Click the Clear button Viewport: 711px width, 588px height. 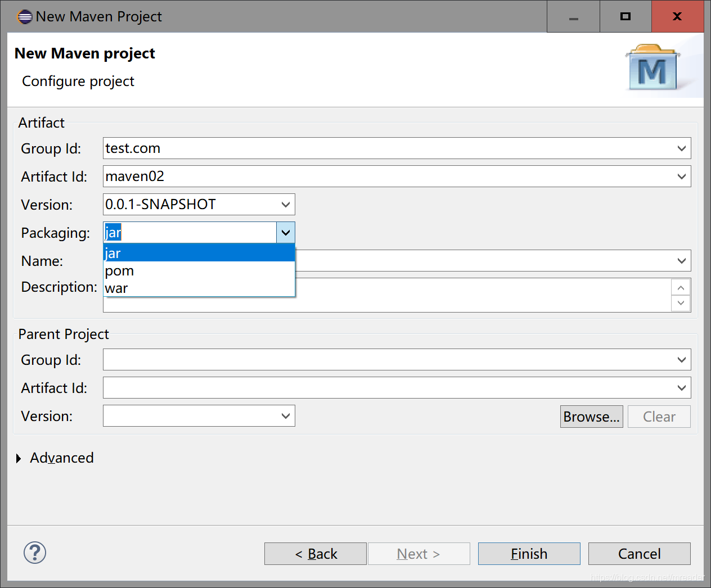[659, 417]
